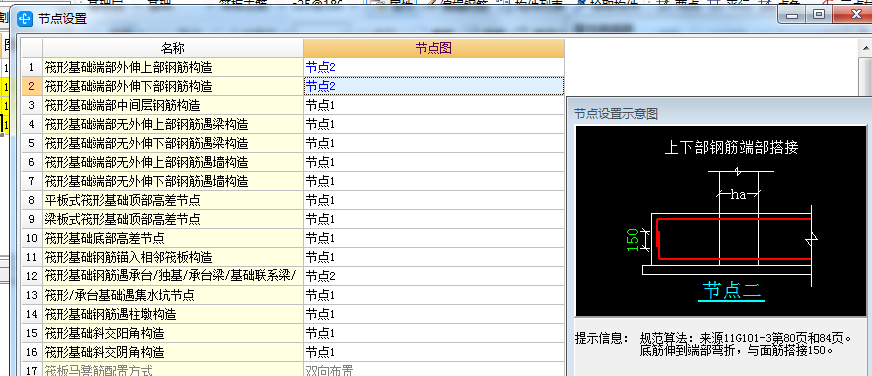Click the 节点设置 dialog app icon
Image resolution: width=872 pixels, height=376 pixels.
pos(24,19)
